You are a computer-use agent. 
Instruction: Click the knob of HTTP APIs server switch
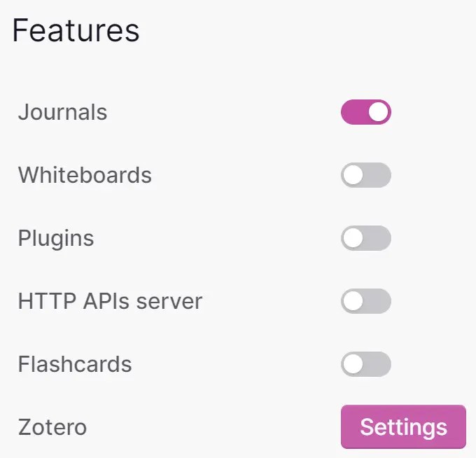pos(353,301)
